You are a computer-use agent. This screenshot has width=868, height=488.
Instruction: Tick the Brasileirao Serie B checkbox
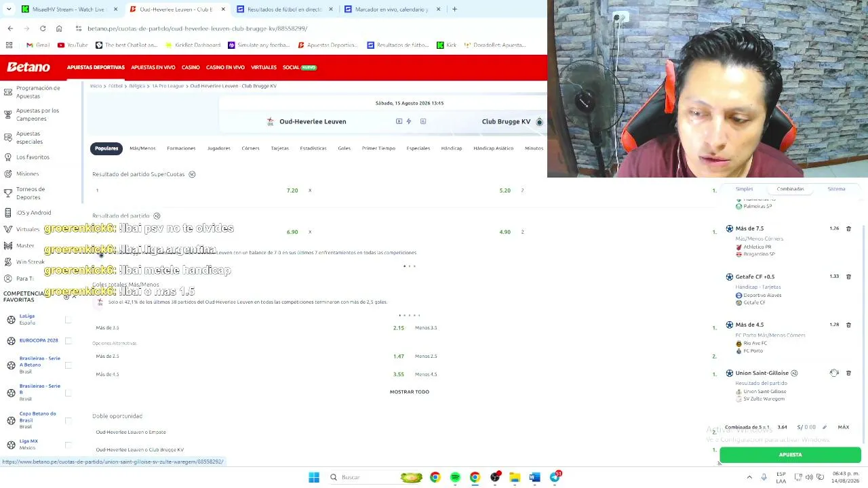[x=68, y=392]
